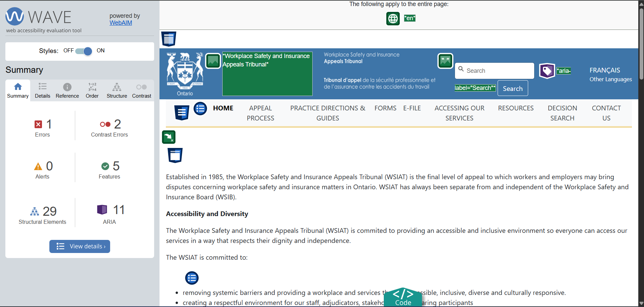Click the WAVE logo icon
The width and height of the screenshot is (644, 307).
[14, 16]
